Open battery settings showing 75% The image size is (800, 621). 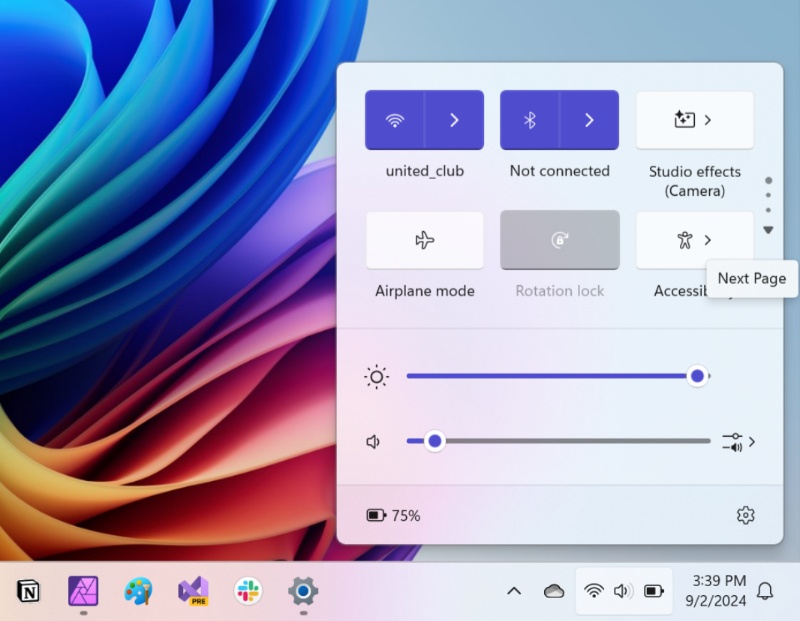click(393, 516)
